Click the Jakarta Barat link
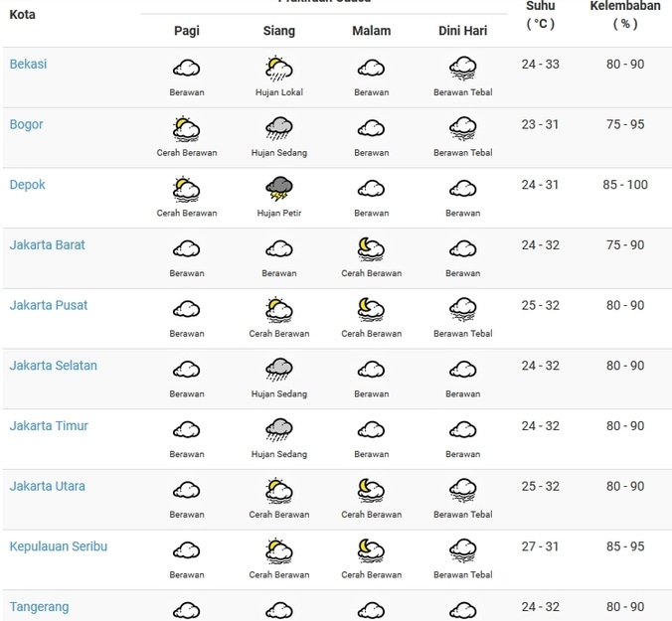The height and width of the screenshot is (621, 672). pos(47,245)
